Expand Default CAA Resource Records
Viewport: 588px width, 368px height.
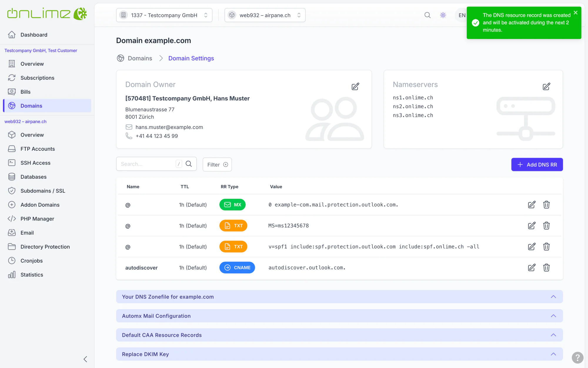[339, 335]
